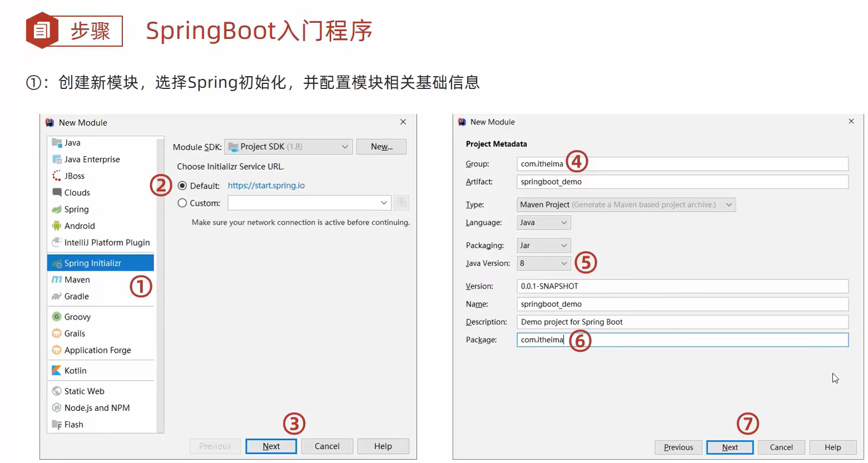
Task: Expand the Java Version dropdown
Action: click(x=543, y=263)
